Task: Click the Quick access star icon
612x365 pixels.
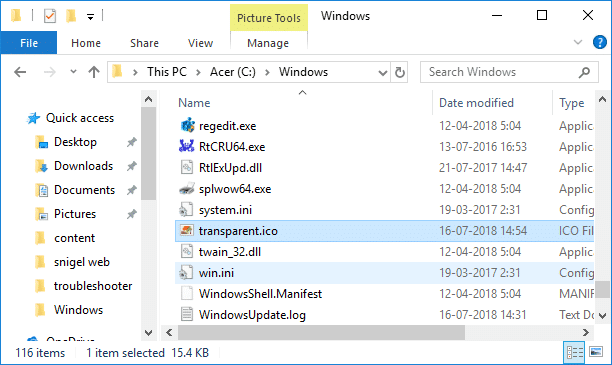Action: (34, 118)
